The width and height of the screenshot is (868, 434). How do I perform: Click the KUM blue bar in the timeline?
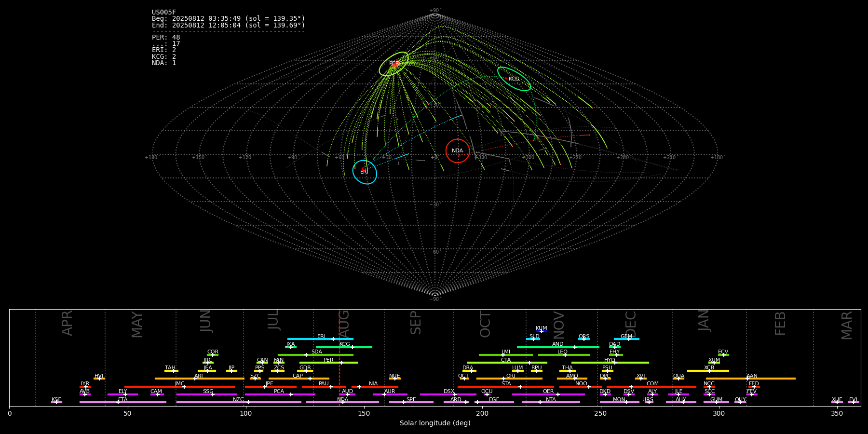click(542, 331)
